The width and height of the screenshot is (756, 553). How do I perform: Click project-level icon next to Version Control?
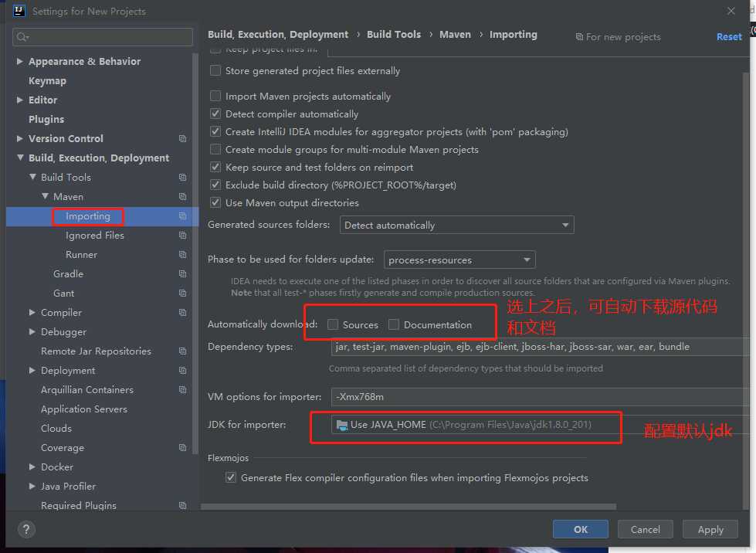click(x=183, y=138)
